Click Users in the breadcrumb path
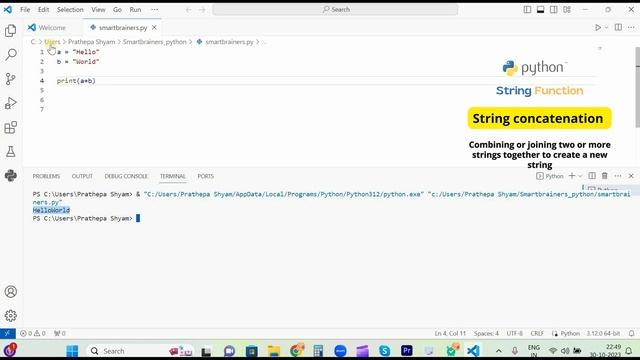Image resolution: width=640 pixels, height=360 pixels. tap(52, 42)
